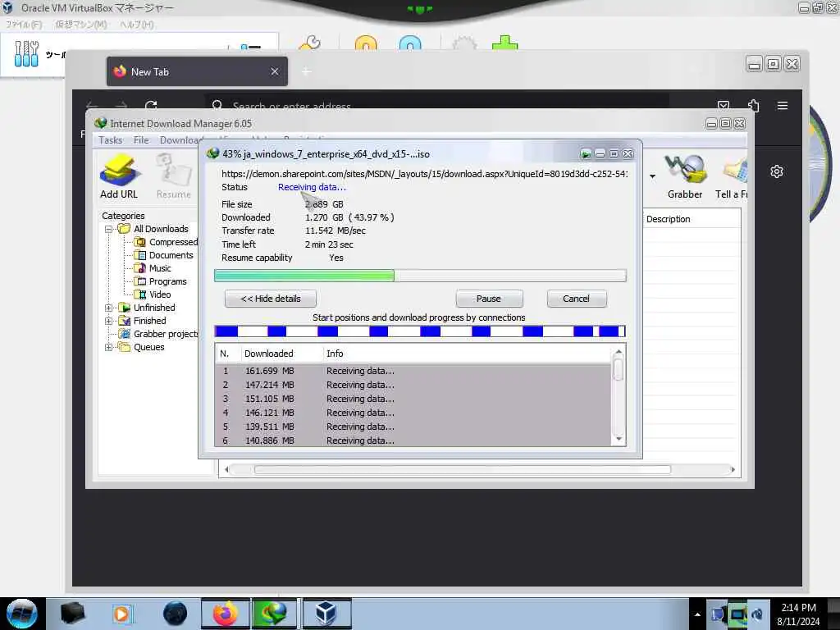Click the Hide details button

(x=271, y=299)
